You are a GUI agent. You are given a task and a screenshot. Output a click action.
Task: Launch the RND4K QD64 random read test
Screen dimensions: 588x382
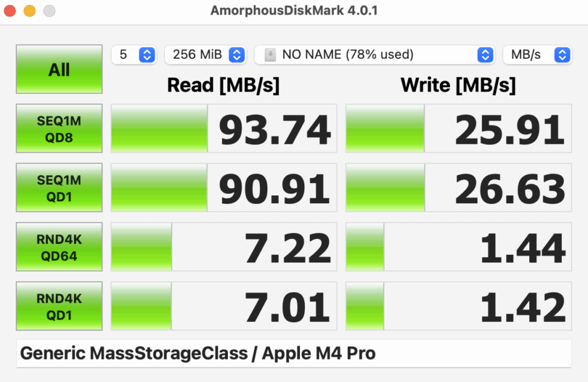(x=59, y=247)
